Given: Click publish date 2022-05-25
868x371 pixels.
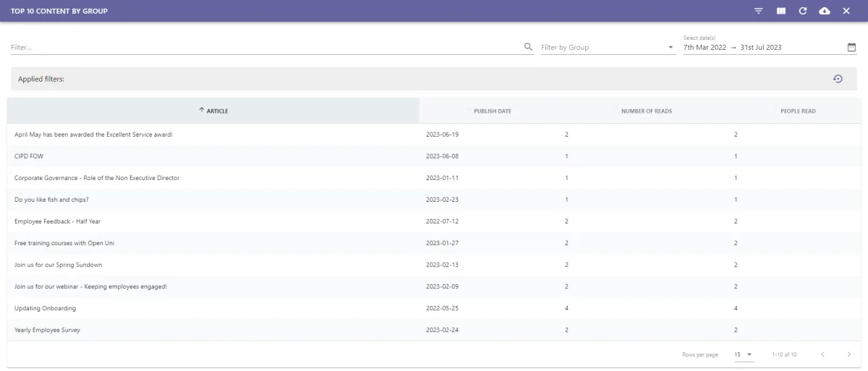Looking at the screenshot, I should tap(442, 308).
